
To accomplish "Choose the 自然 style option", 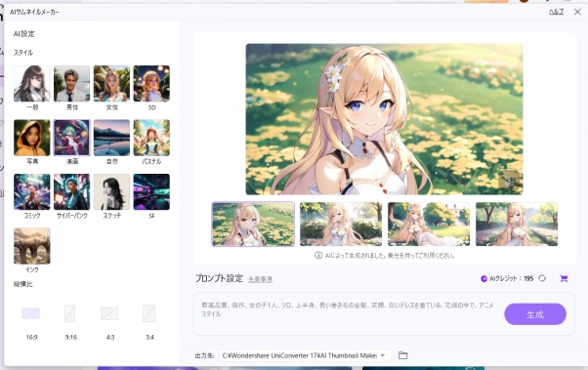I will (x=111, y=138).
